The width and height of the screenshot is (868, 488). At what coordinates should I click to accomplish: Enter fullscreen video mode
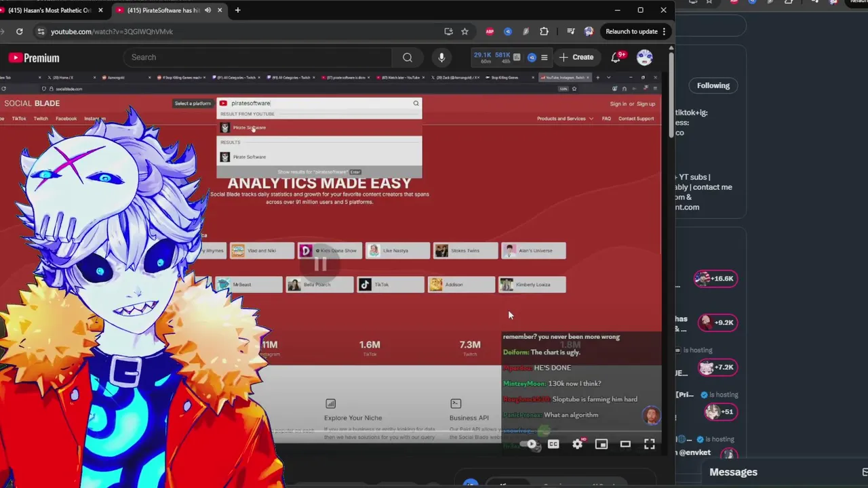(649, 445)
